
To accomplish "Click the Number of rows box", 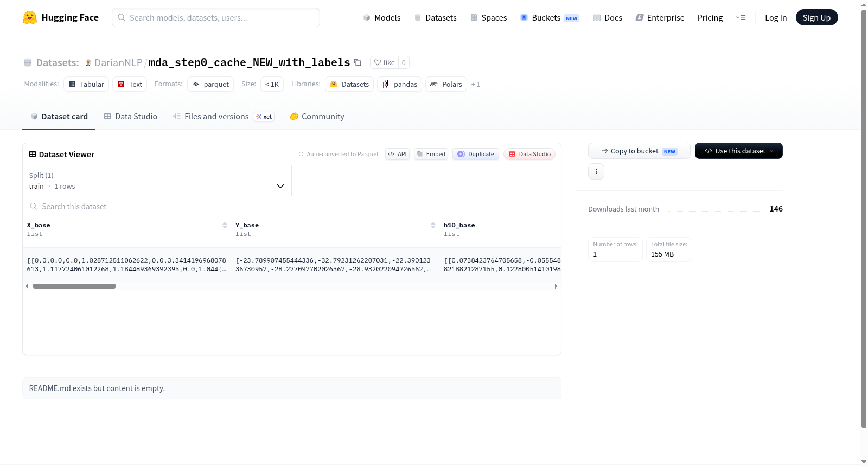I will pyautogui.click(x=615, y=250).
